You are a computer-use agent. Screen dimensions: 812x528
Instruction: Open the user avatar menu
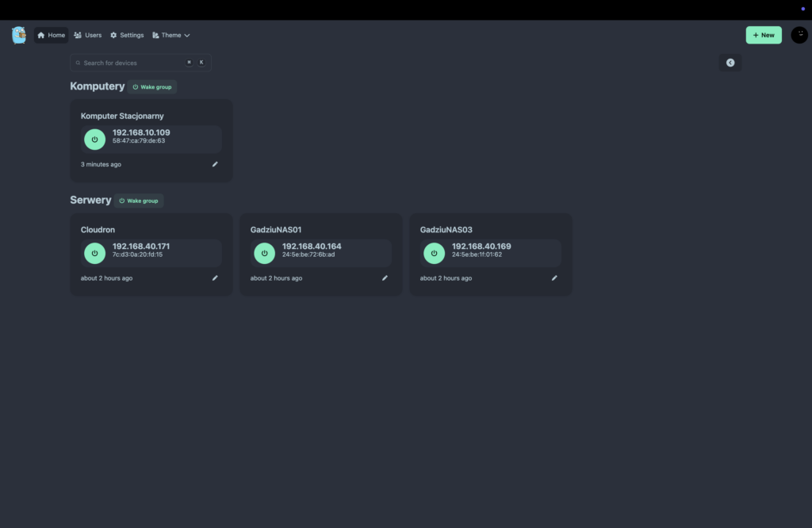pos(799,35)
